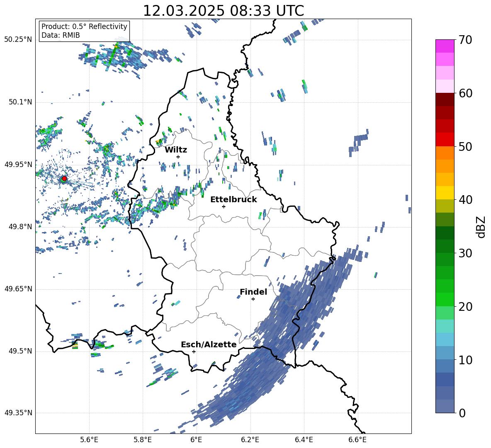491x448 pixels.
Task: Click the yellow-green echo at bottom left border
Action: tap(75, 345)
